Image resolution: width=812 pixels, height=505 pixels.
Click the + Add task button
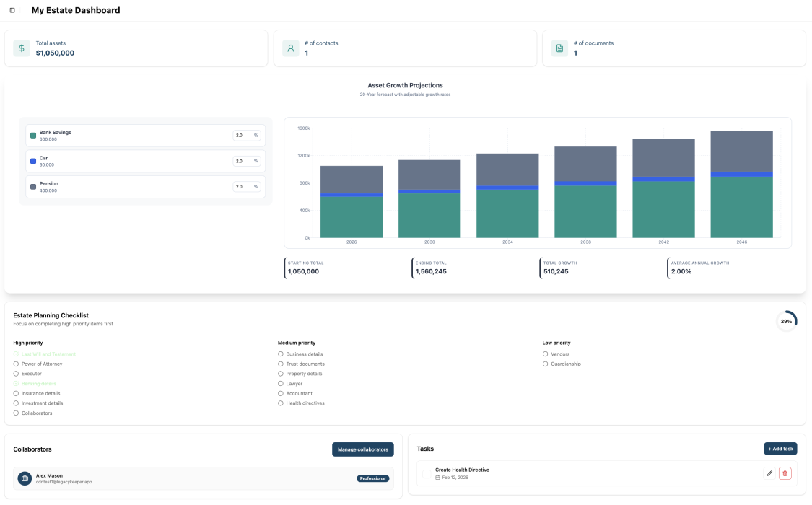coord(780,448)
